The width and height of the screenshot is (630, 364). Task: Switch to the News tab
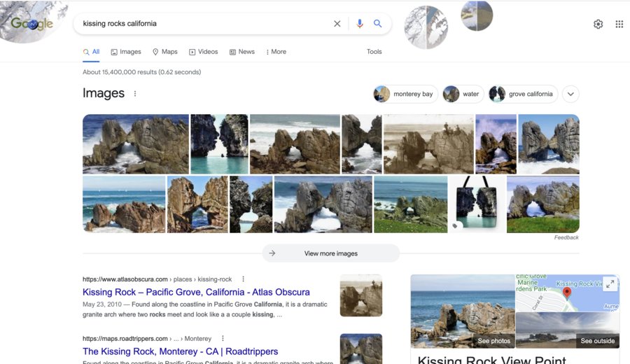pos(242,52)
